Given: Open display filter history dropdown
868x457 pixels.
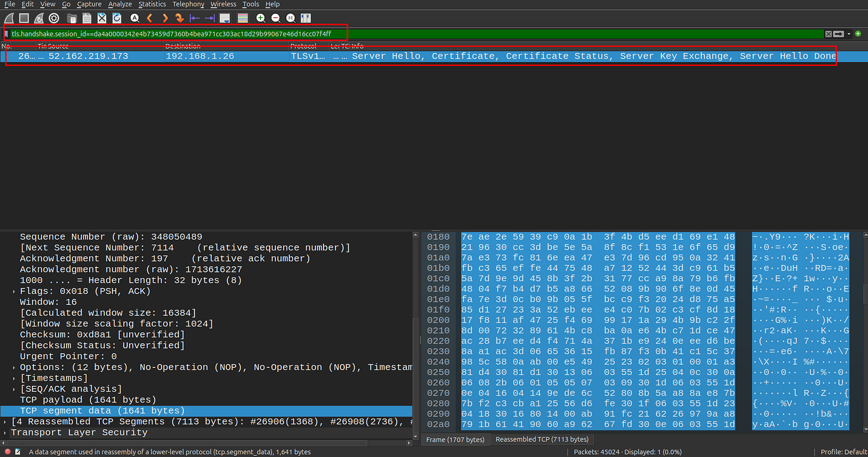Looking at the screenshot, I should (x=849, y=34).
